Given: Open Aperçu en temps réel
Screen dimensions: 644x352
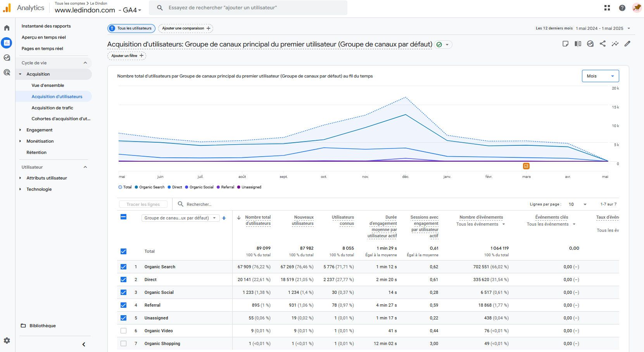Looking at the screenshot, I should pyautogui.click(x=44, y=37).
